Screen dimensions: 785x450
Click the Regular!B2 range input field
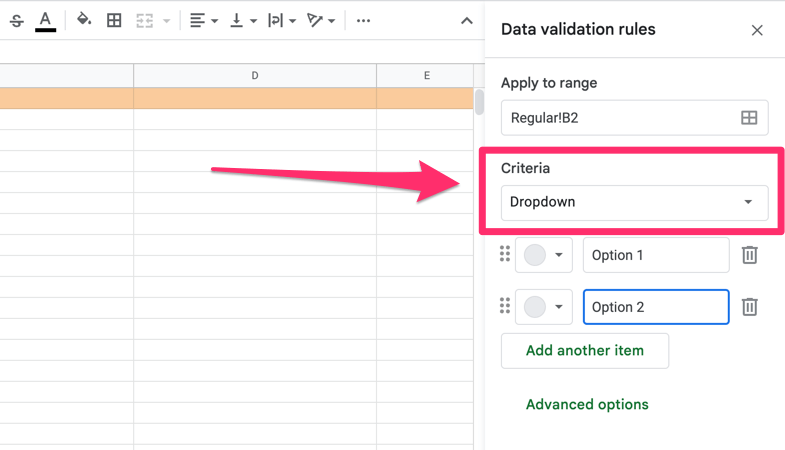pyautogui.click(x=634, y=118)
